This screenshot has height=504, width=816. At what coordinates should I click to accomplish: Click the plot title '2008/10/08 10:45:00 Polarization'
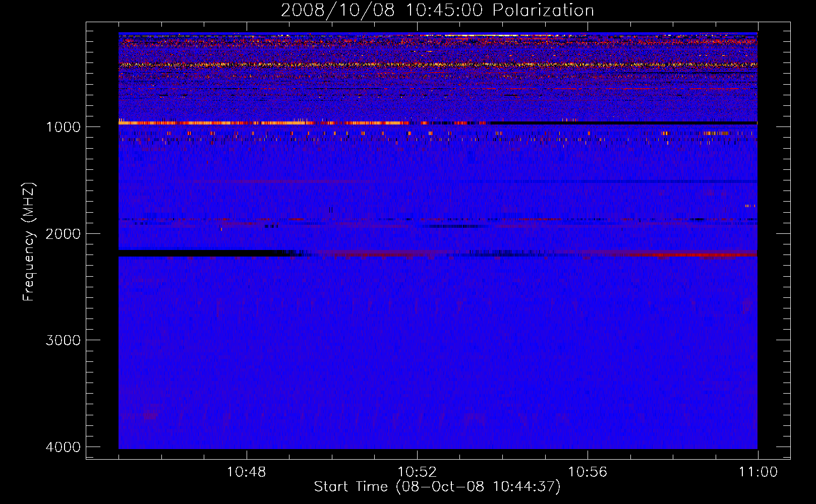437,11
